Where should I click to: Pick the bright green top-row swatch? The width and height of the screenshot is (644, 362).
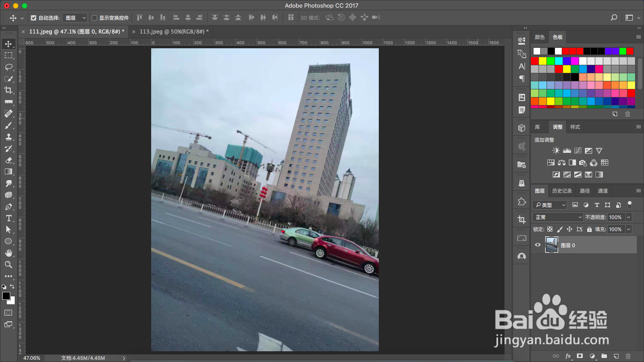pos(623,51)
